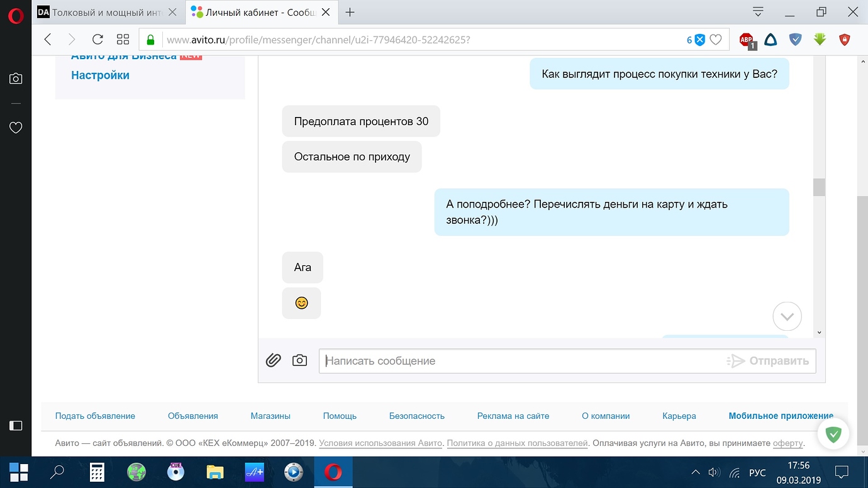The width and height of the screenshot is (868, 488).
Task: Open Opera snapshot camera in sidebar
Action: click(16, 79)
